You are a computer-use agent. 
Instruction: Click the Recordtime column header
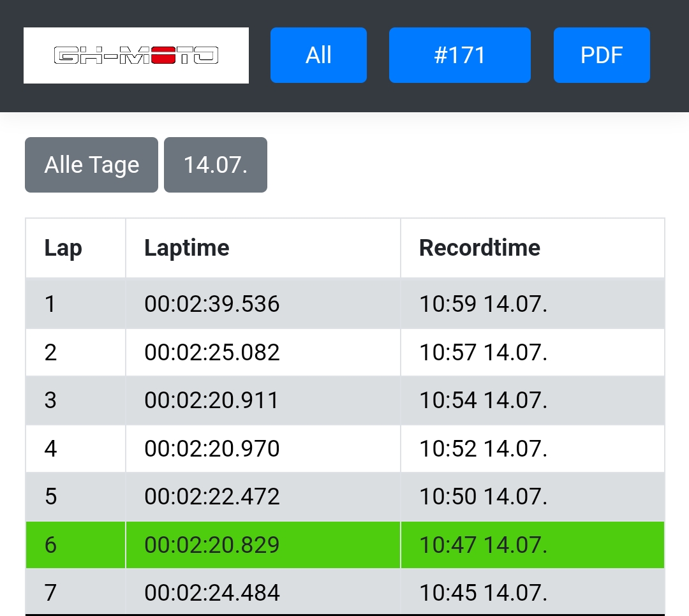tap(479, 247)
